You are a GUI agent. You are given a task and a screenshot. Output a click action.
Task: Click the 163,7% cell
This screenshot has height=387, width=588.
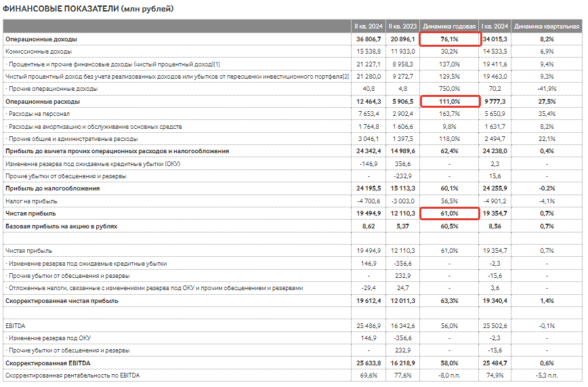[x=449, y=114]
